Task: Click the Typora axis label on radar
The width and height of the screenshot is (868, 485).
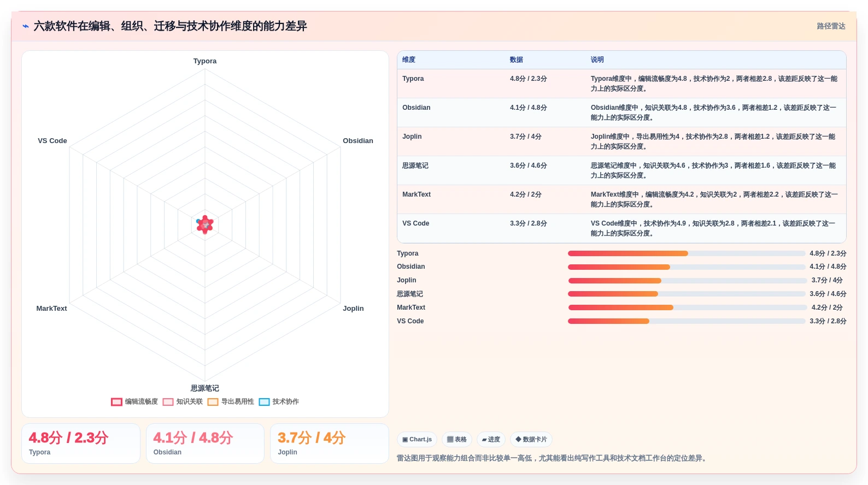Action: (205, 61)
